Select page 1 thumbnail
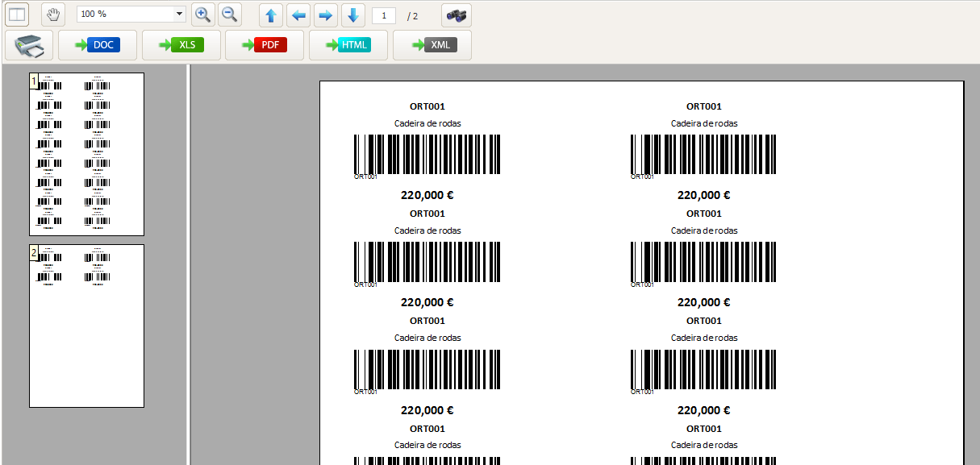Viewport: 980px width, 465px height. (x=86, y=154)
